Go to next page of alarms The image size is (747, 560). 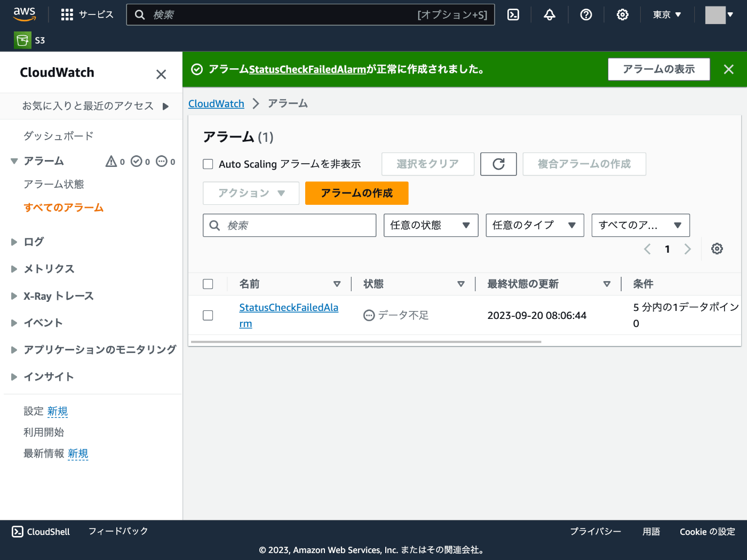point(687,249)
